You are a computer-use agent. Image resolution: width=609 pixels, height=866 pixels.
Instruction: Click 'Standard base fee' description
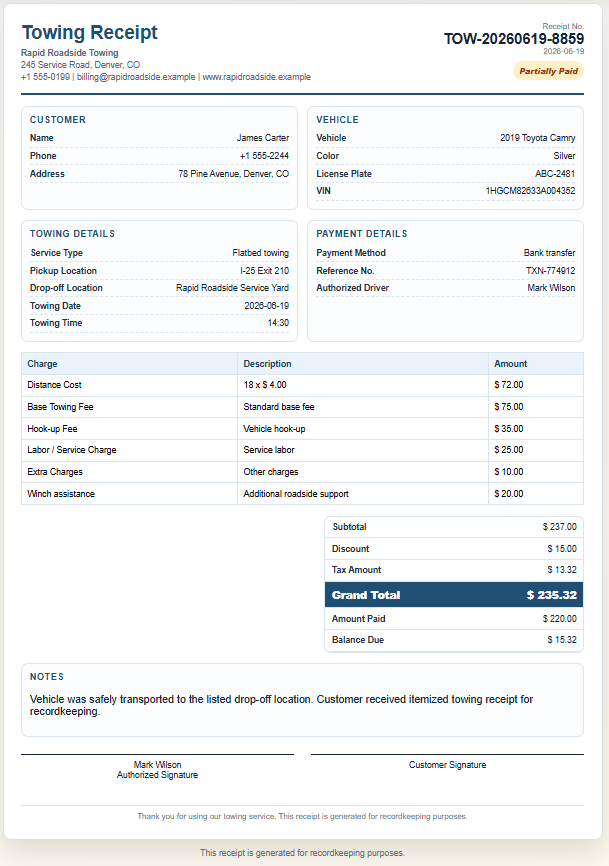click(279, 407)
